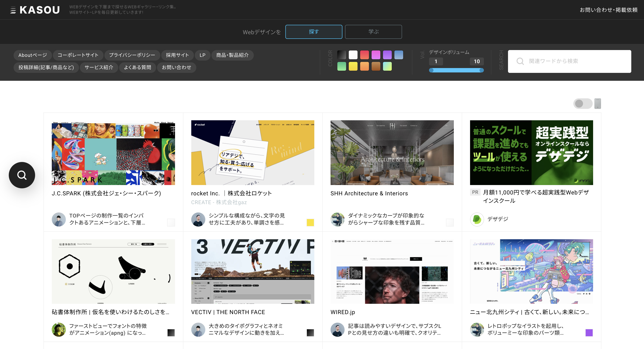
Task: Click the maximum volume value 10
Action: [x=477, y=61]
